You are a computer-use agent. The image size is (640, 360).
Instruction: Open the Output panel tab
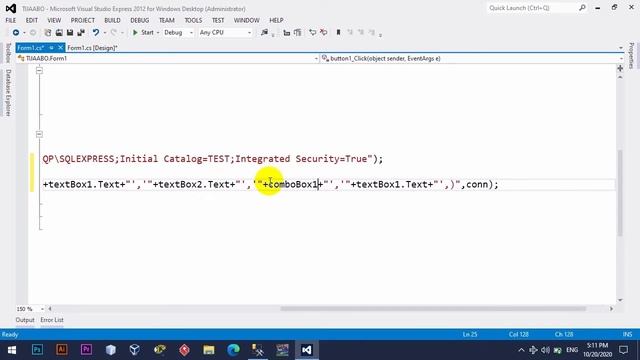25,320
